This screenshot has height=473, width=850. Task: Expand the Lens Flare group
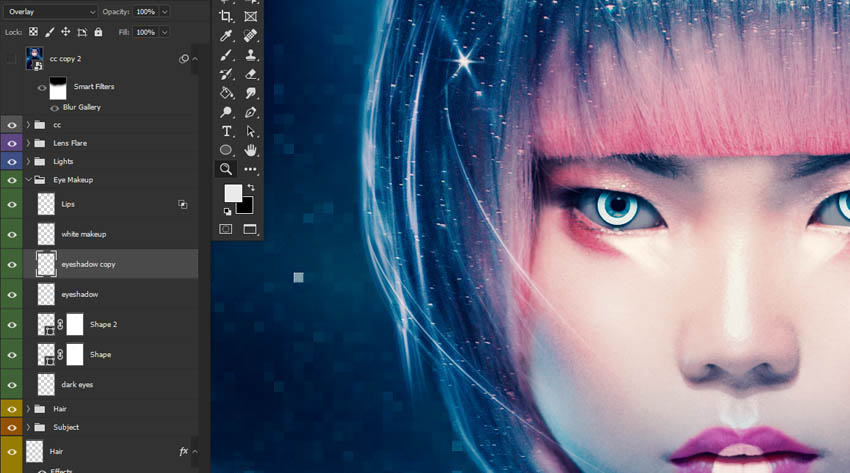tap(28, 143)
